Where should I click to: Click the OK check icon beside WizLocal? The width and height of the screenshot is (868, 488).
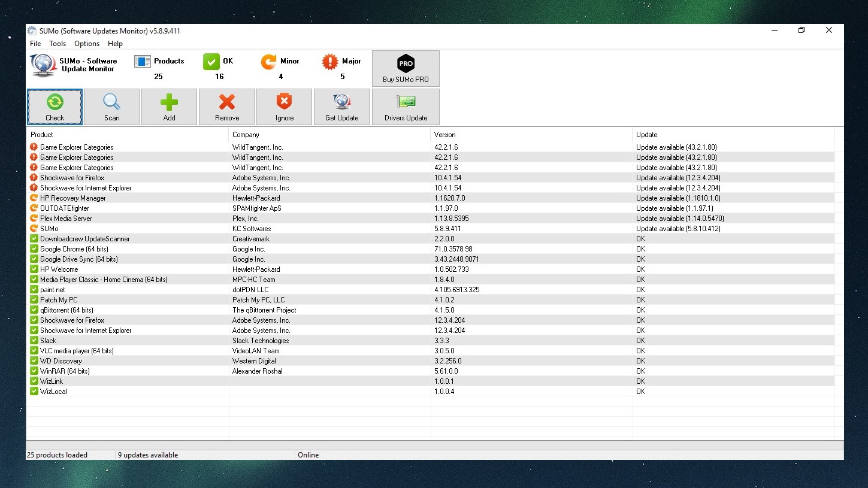tap(34, 392)
